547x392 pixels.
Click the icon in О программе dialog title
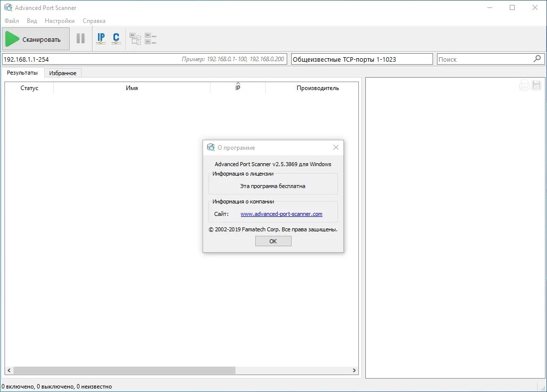coord(211,147)
